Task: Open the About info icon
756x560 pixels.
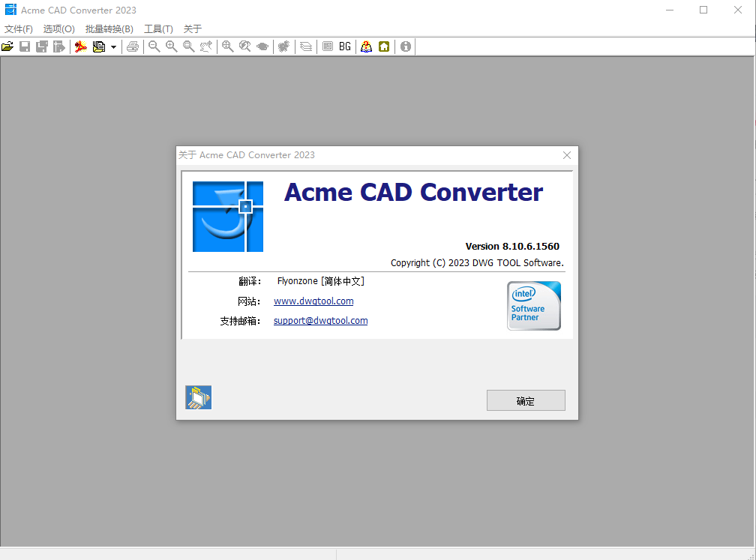Action: 405,46
